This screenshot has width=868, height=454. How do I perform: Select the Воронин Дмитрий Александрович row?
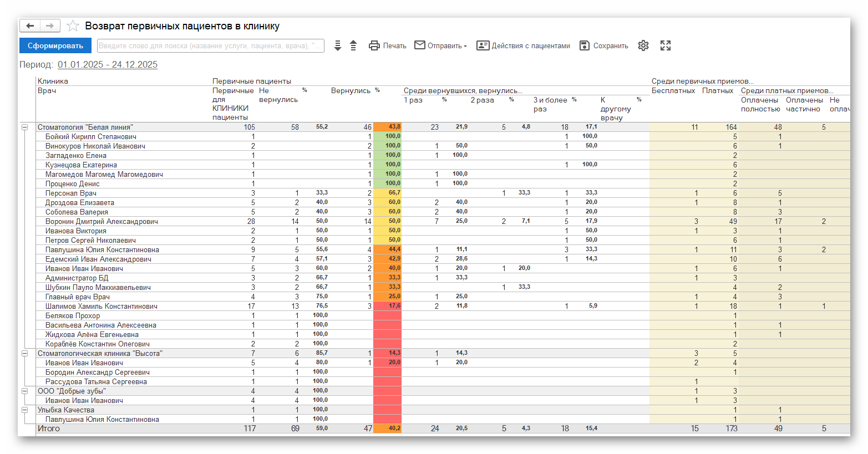tap(101, 222)
